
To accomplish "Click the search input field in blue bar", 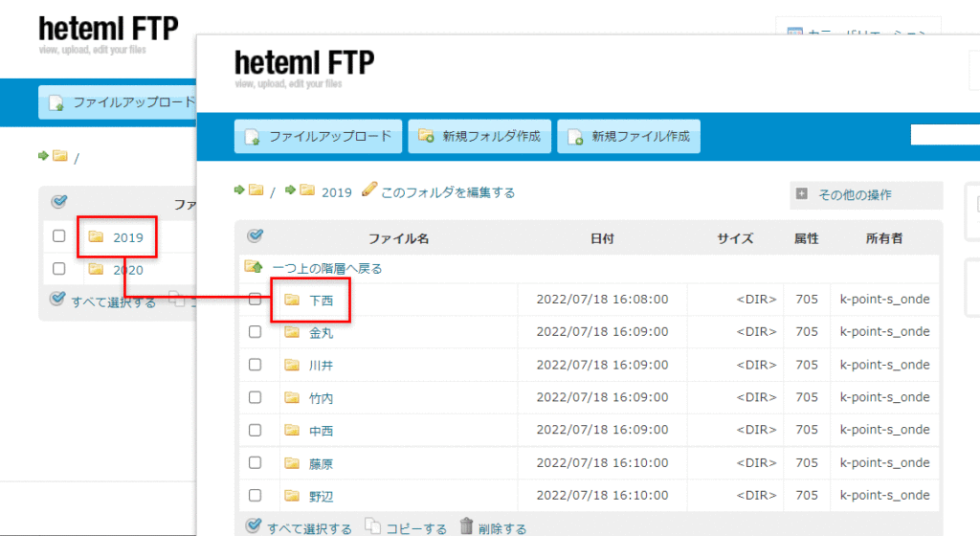I will point(945,135).
